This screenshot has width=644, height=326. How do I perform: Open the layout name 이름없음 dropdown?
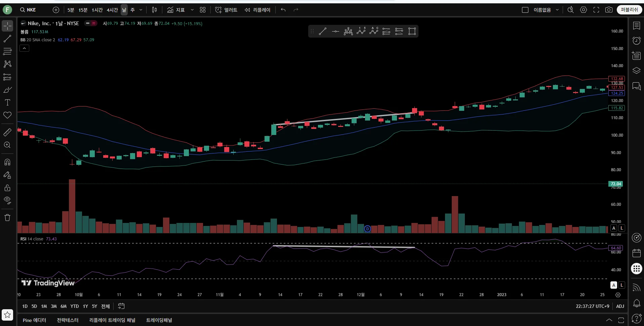click(557, 10)
